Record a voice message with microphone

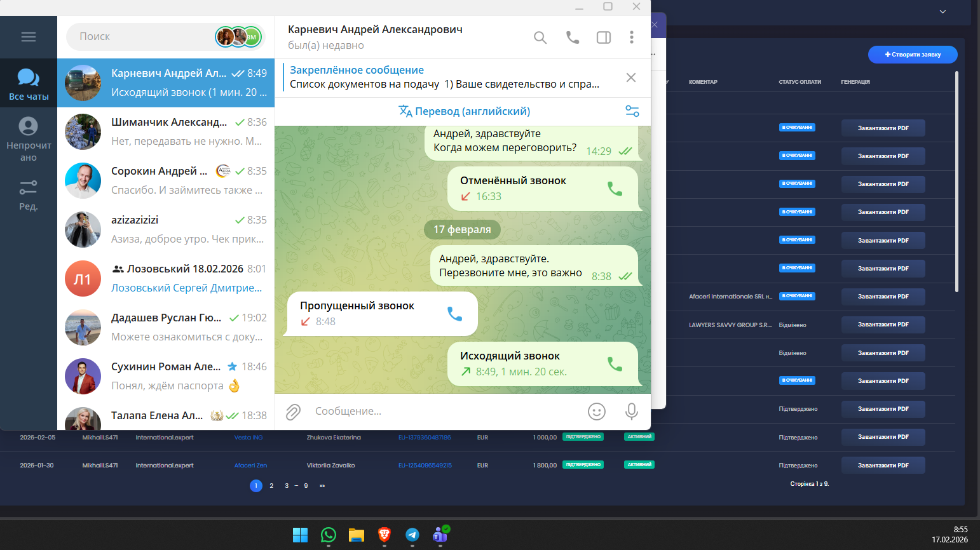click(631, 412)
